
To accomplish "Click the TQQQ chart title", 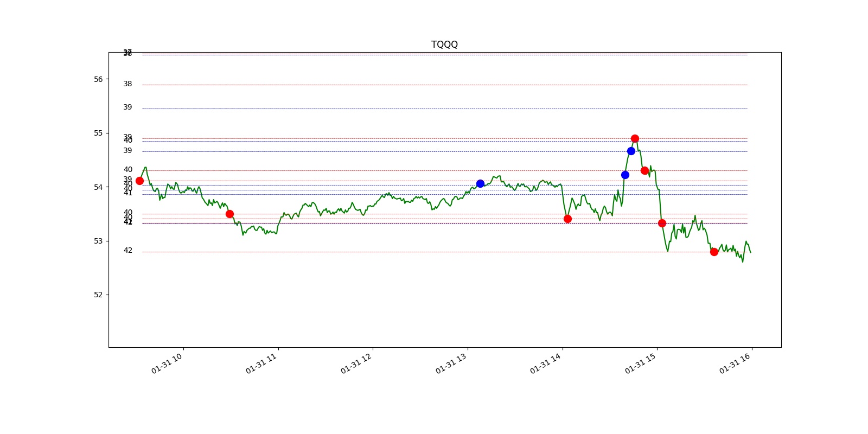I will [x=444, y=44].
